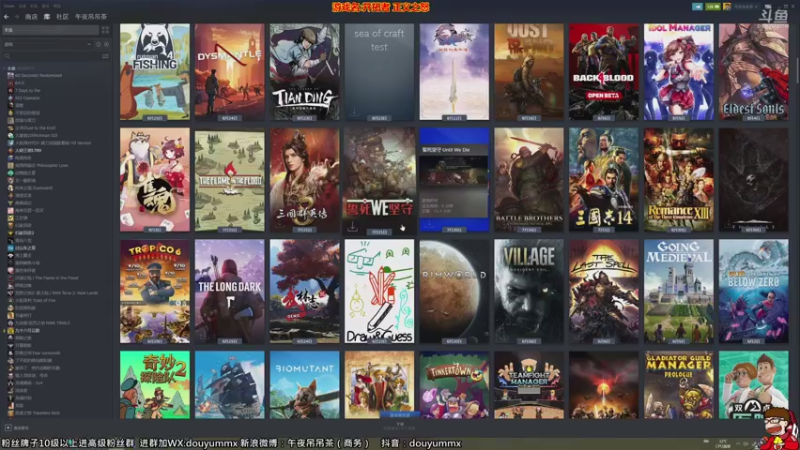Click the plus icon to add a game
The width and height of the screenshot is (800, 450).
(x=8, y=428)
